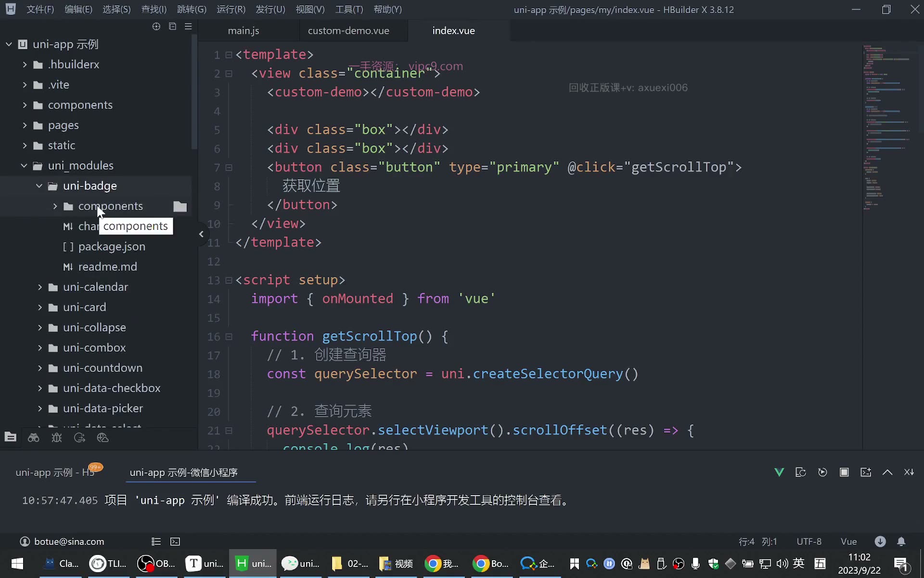This screenshot has width=924, height=578.
Task: Open the terminal icon in status bar
Action: pos(175,541)
